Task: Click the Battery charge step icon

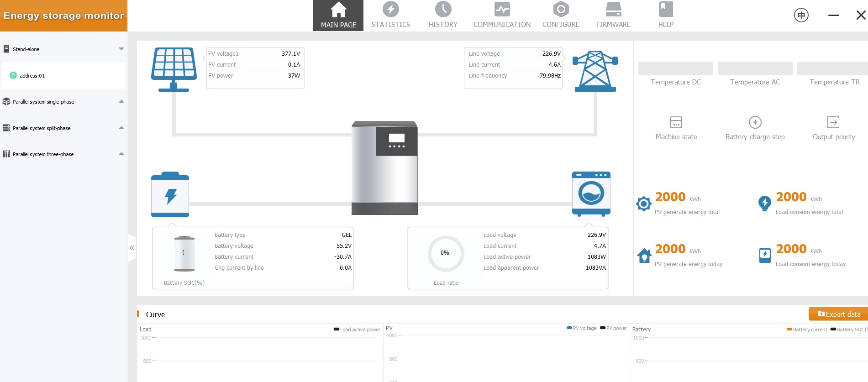Action: coord(755,122)
